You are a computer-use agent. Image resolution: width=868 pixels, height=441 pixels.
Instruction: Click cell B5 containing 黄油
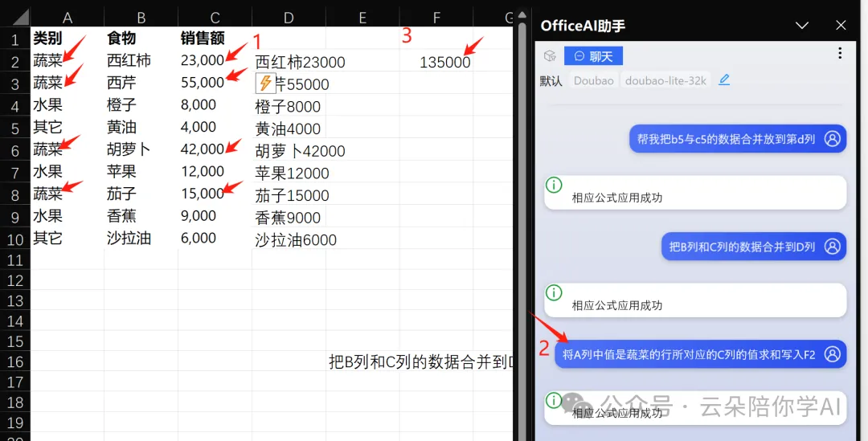click(x=141, y=127)
